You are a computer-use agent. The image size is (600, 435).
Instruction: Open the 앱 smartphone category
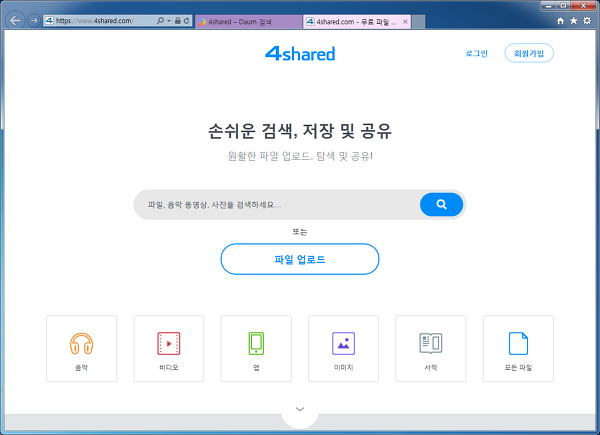256,349
